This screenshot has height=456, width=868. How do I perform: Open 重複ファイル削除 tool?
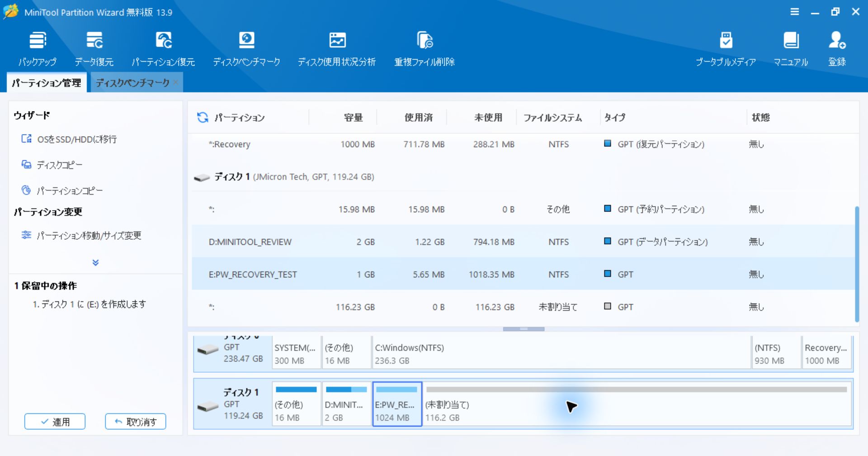425,49
